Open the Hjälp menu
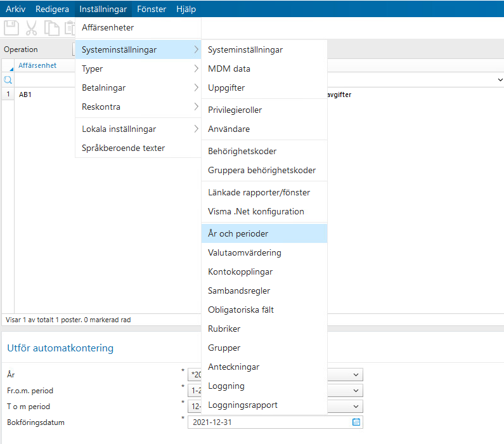504x444 pixels. 186,9
